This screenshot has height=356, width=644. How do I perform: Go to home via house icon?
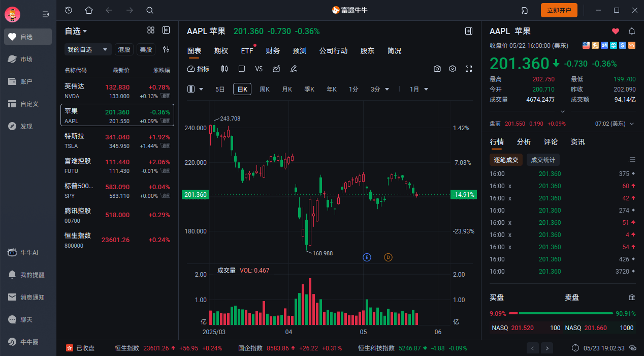pyautogui.click(x=89, y=10)
